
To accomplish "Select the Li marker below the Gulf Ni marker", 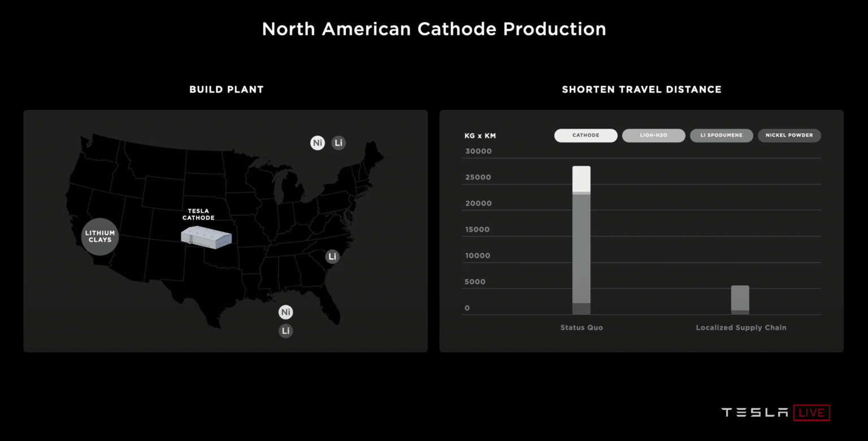I will tap(286, 331).
